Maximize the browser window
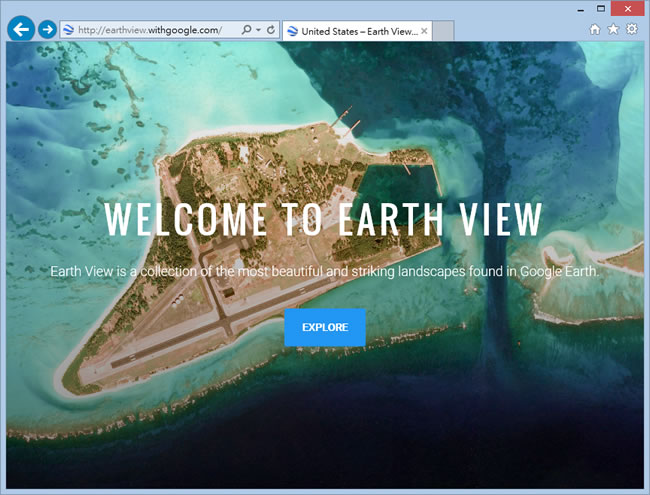The width and height of the screenshot is (650, 495). (600, 8)
